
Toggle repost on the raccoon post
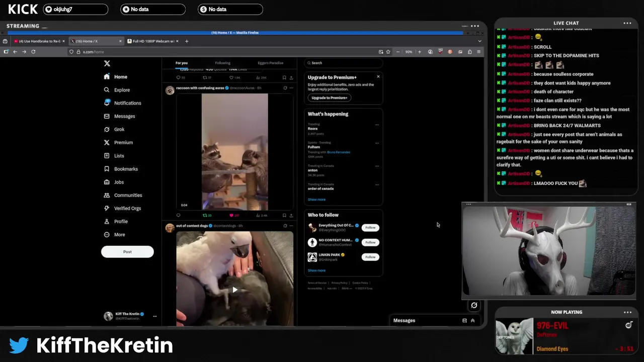coord(207,215)
